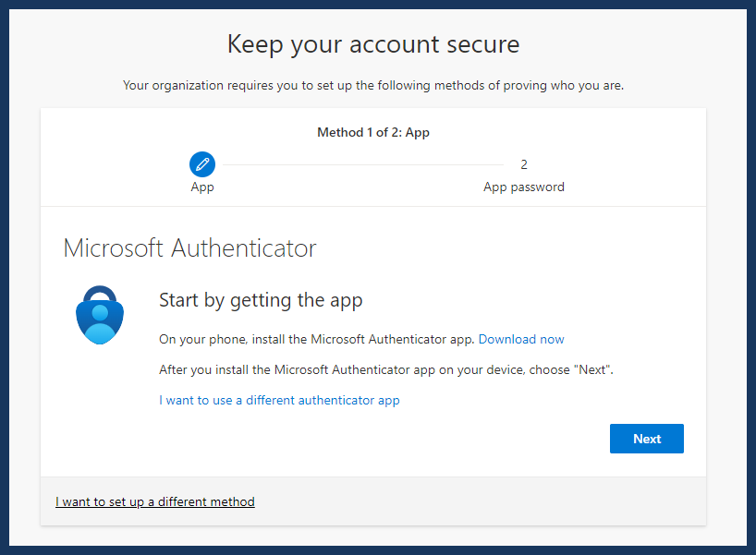Click the progress line between the two steps
756x555 pixels.
point(363,164)
